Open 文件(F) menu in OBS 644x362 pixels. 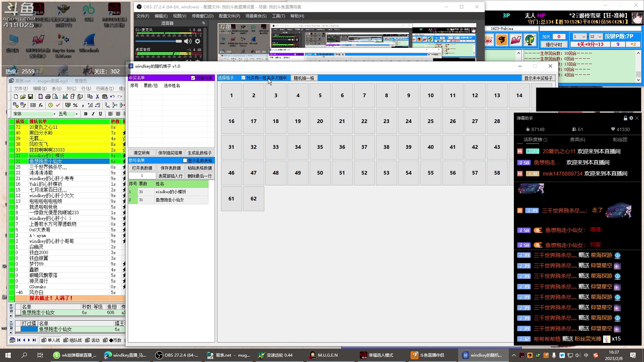click(143, 16)
